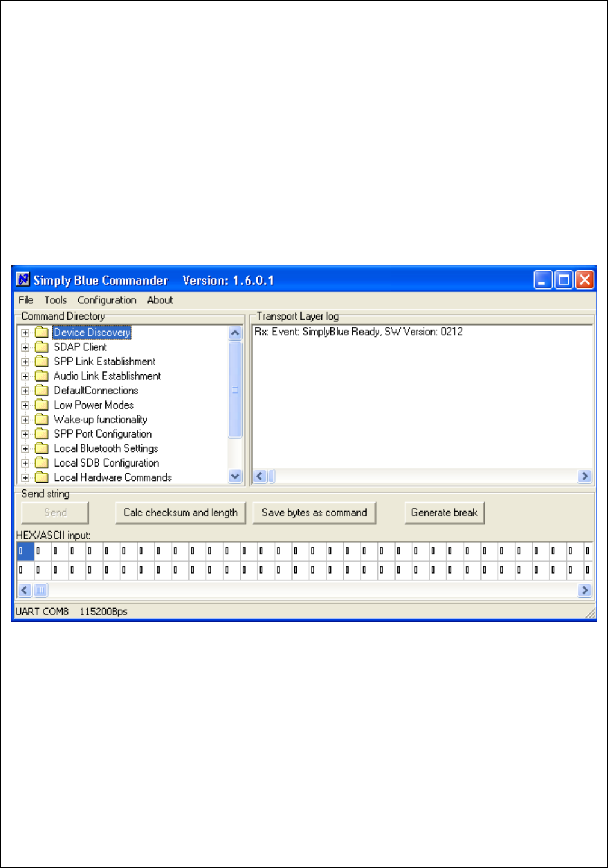Viewport: 608px width, 868px height.
Task: Select Local Bluetooth Settings label
Action: tap(106, 448)
